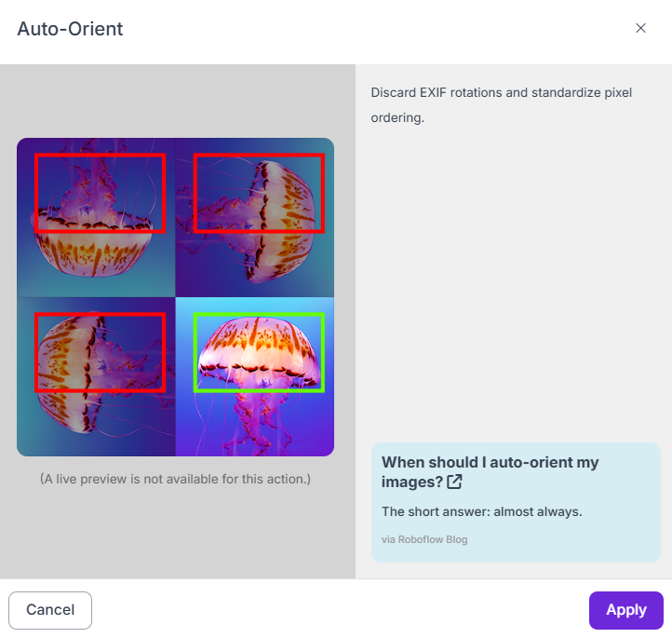
Task: Open the 'When should I auto-orient my images?' link
Action: (x=490, y=471)
